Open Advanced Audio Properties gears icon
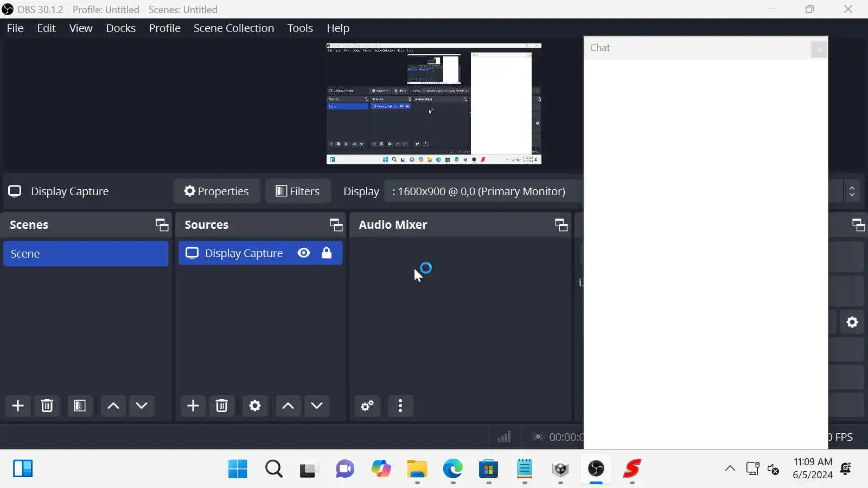 (367, 406)
